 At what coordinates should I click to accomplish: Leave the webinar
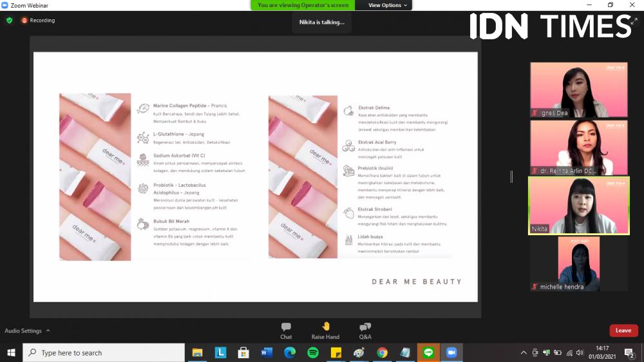(623, 330)
